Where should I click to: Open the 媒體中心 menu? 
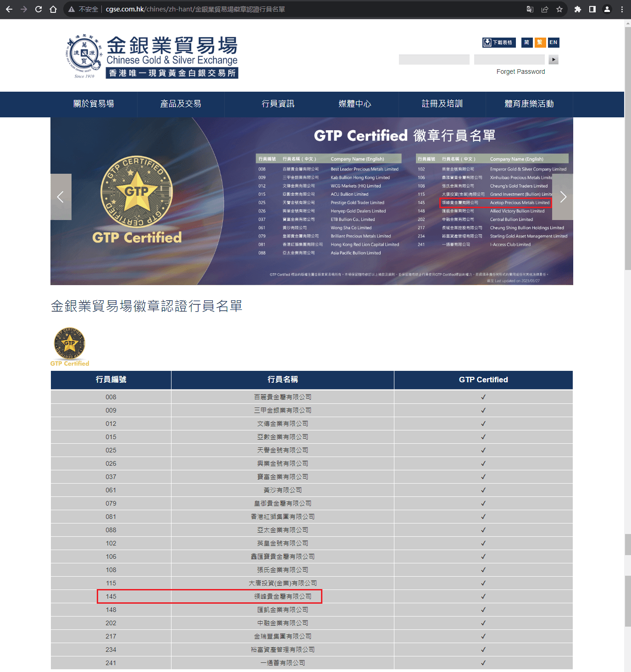(355, 104)
